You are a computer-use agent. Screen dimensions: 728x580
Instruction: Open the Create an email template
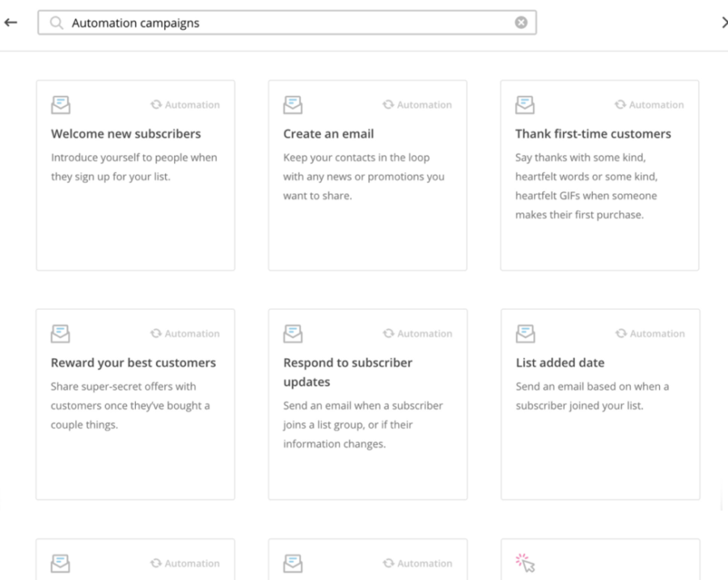(367, 174)
